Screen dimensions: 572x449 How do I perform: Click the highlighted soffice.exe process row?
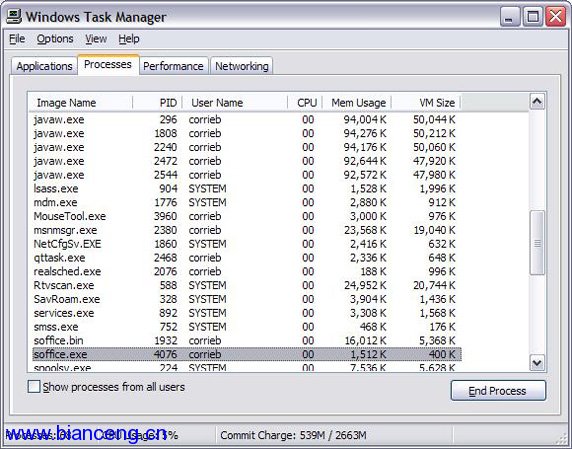tap(247, 354)
